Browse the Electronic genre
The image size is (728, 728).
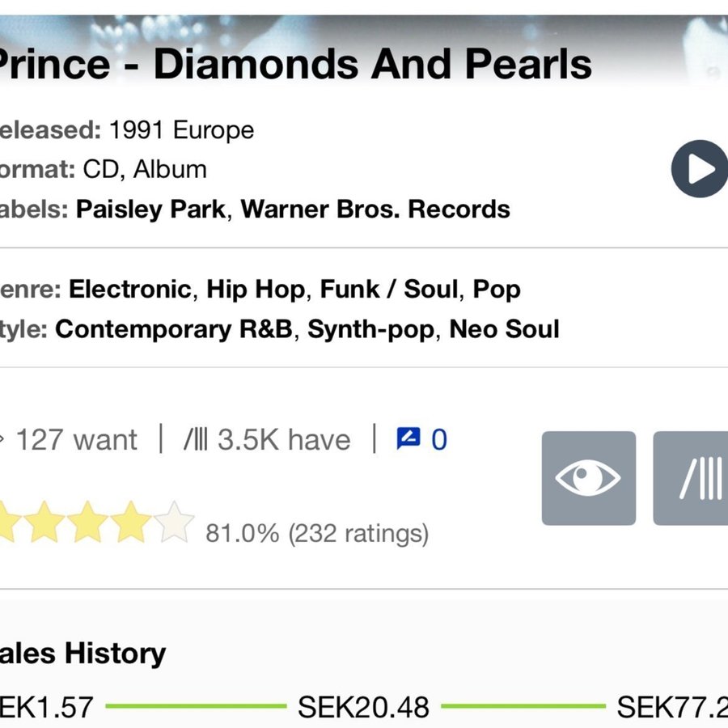(x=130, y=289)
